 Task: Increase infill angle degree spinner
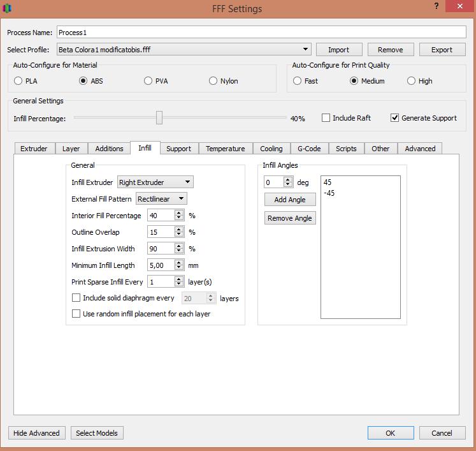click(288, 179)
